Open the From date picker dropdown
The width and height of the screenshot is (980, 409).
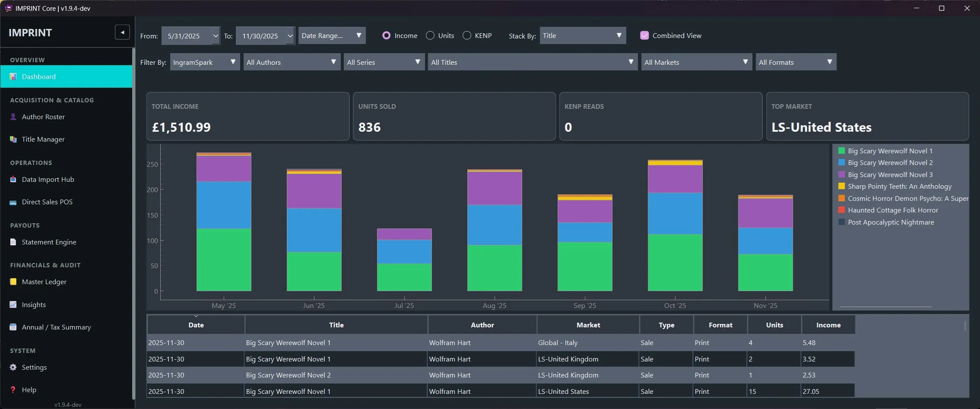pos(216,36)
